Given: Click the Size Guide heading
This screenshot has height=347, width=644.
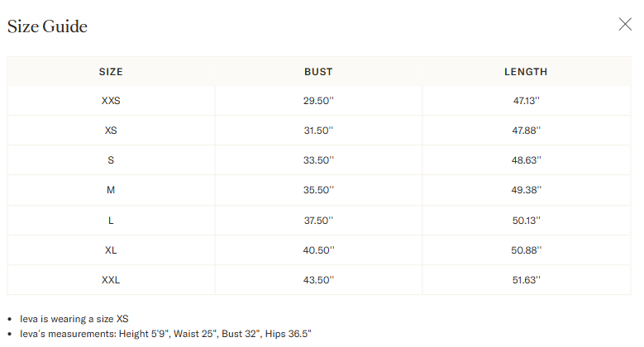Looking at the screenshot, I should coord(47,26).
